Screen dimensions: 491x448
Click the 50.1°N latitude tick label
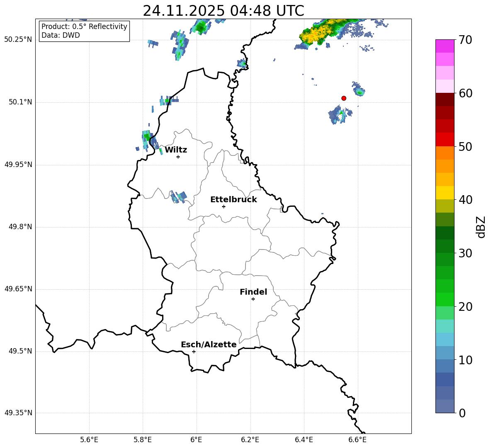click(x=20, y=102)
